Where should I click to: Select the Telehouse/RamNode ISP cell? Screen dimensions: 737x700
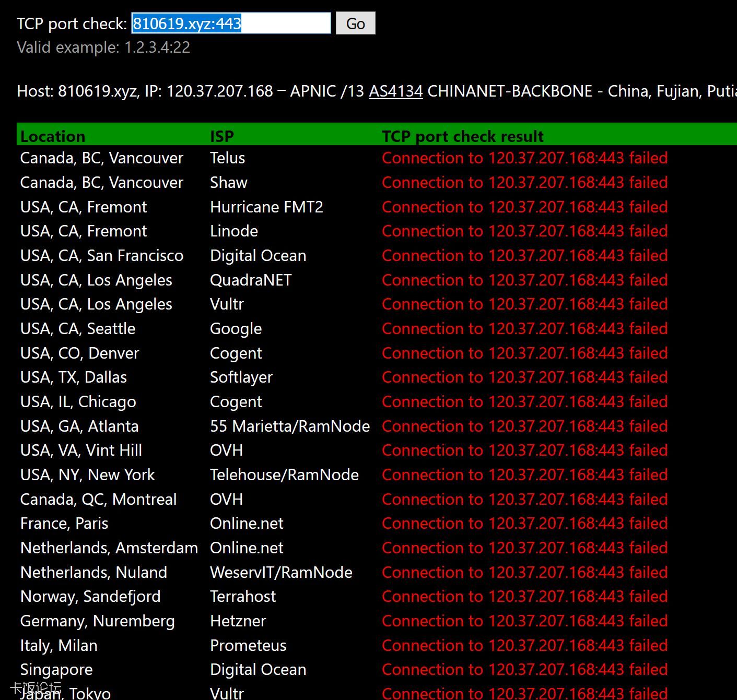point(284,475)
